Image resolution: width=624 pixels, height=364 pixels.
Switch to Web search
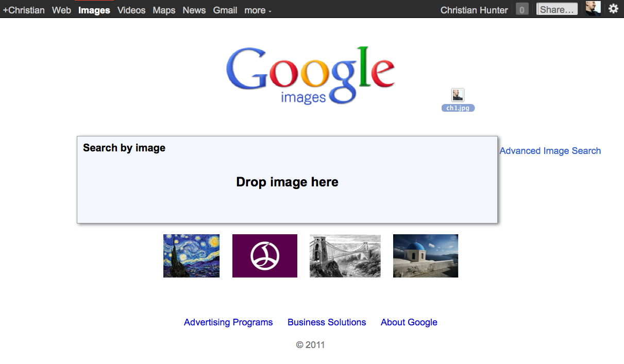coord(61,10)
